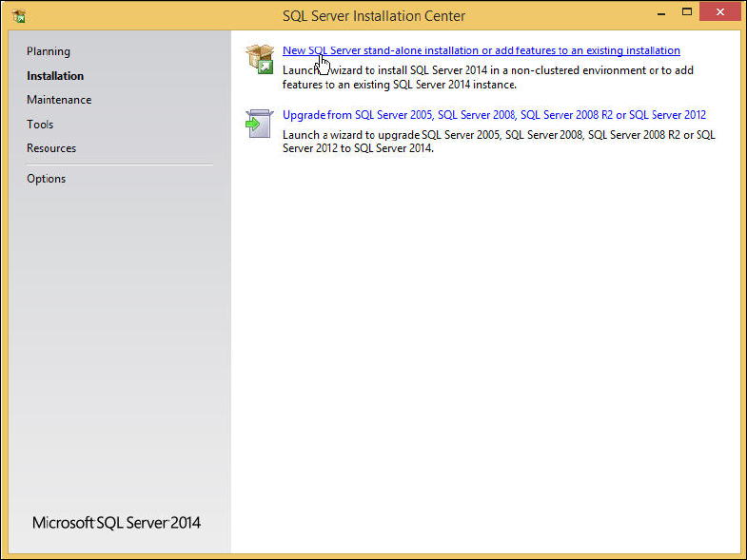Launch New SQL Server stand-alone installation link

[x=482, y=50]
